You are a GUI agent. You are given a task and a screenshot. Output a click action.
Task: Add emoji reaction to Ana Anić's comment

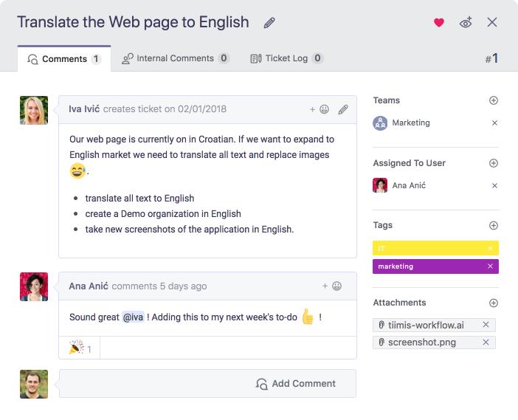(x=332, y=286)
